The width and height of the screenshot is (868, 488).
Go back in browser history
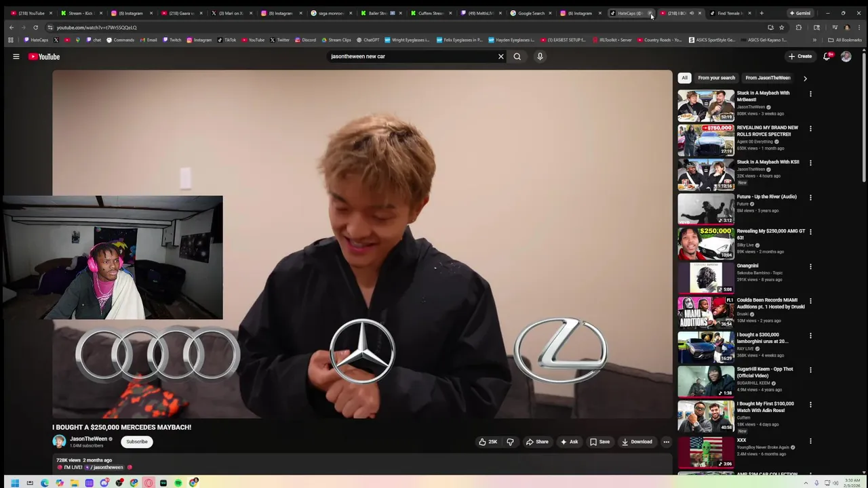pos(11,27)
